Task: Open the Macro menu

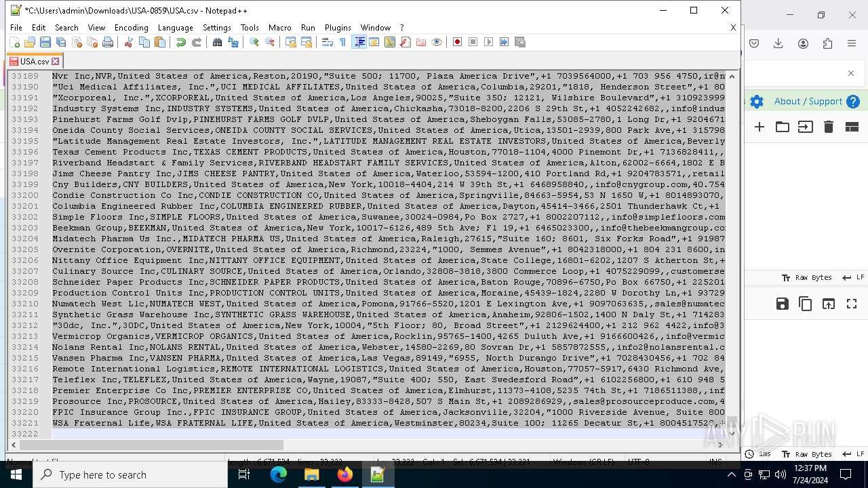Action: point(279,28)
